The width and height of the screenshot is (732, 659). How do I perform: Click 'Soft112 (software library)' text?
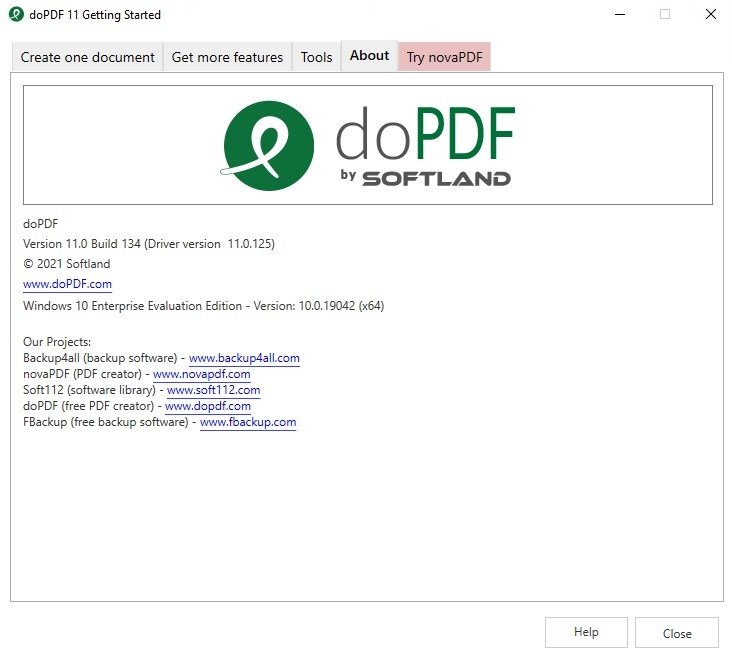89,390
